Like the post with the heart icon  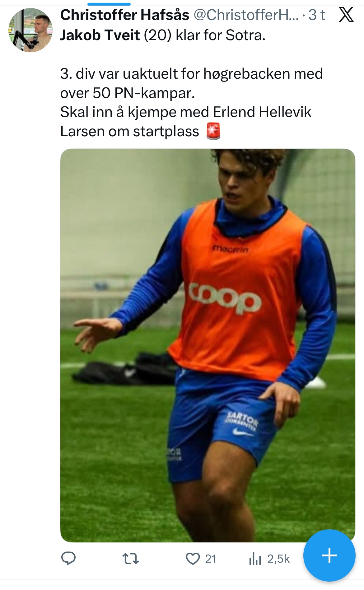[193, 559]
